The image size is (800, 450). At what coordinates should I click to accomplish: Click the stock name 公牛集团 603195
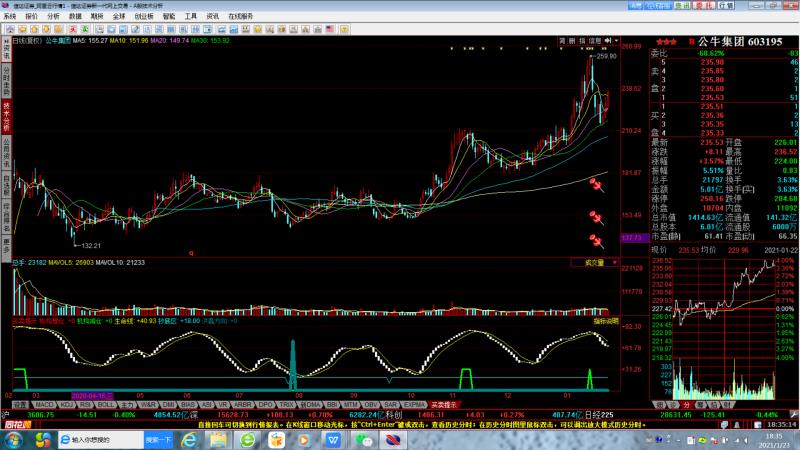tap(740, 42)
